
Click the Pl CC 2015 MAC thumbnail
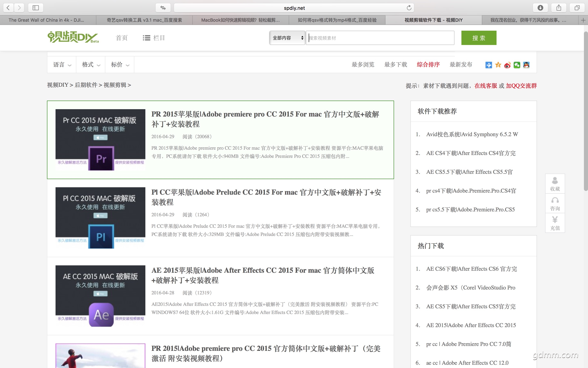pos(100,218)
